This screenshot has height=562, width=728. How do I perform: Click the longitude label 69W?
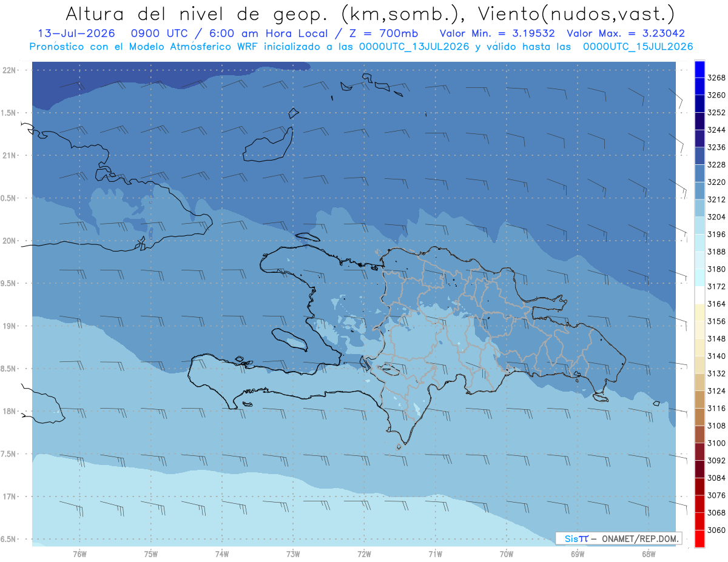coord(578,554)
